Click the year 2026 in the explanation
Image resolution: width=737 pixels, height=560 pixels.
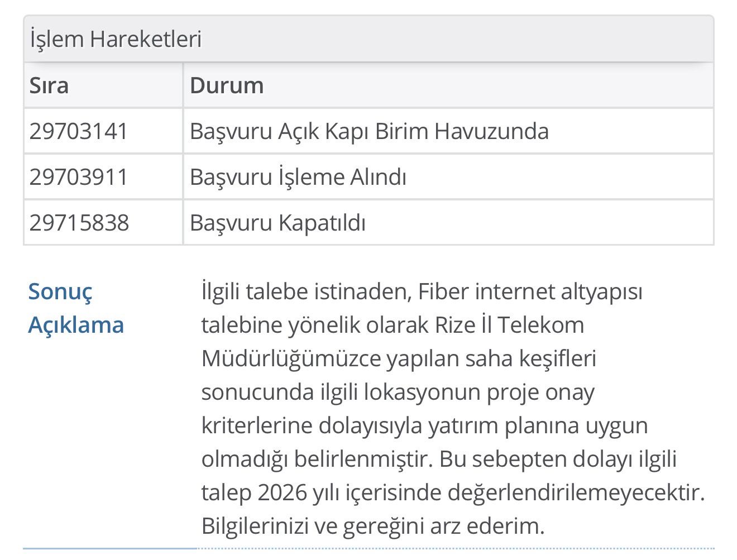pos(283,492)
